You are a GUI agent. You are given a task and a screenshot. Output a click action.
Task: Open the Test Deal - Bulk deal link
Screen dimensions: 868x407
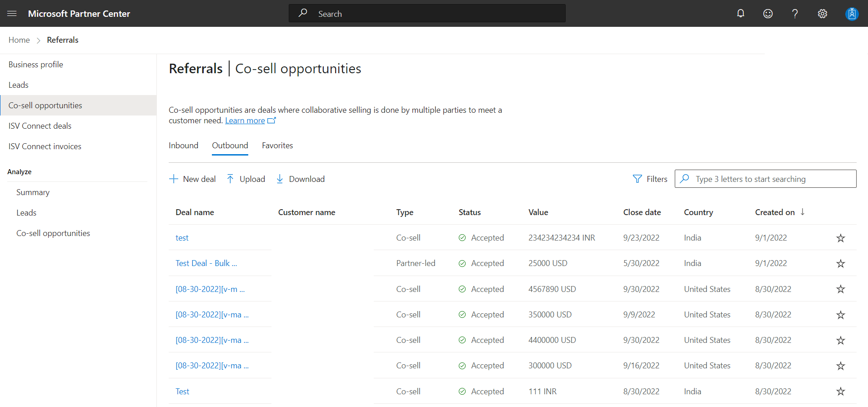point(206,263)
